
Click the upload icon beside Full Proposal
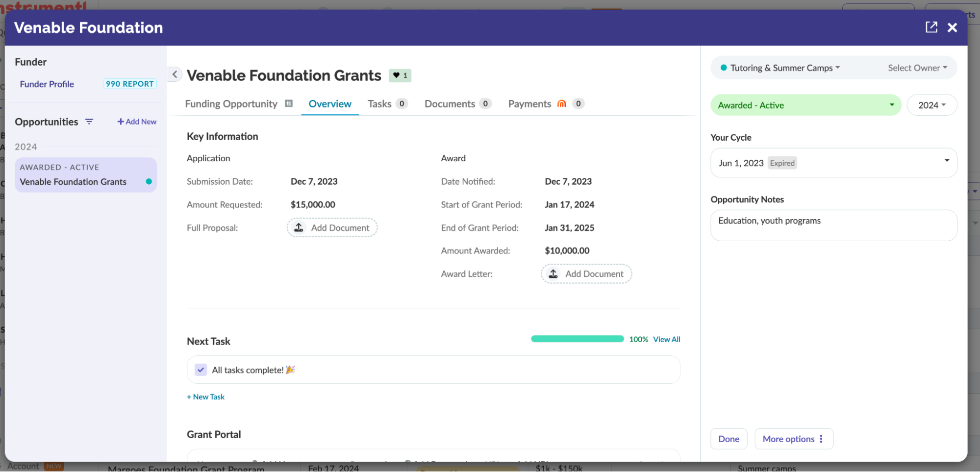(299, 227)
